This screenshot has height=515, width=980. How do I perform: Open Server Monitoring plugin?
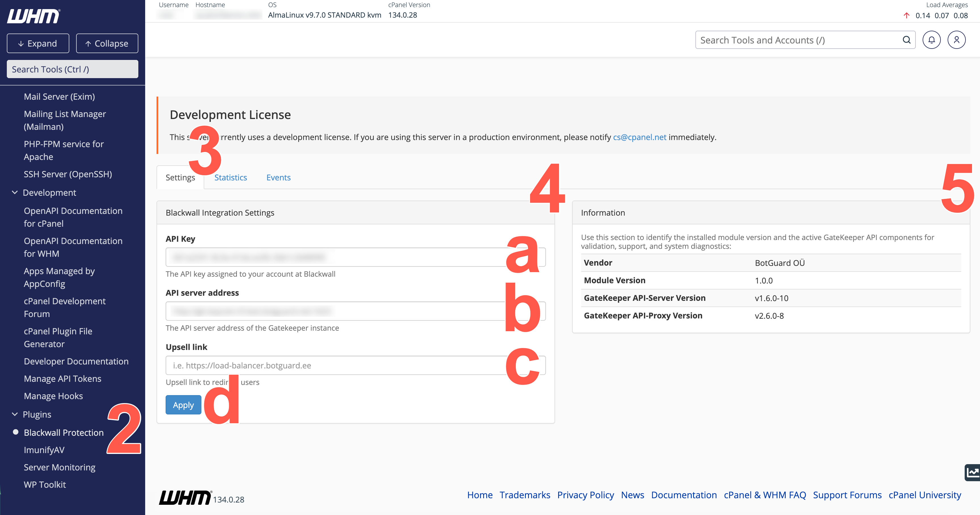pos(59,467)
